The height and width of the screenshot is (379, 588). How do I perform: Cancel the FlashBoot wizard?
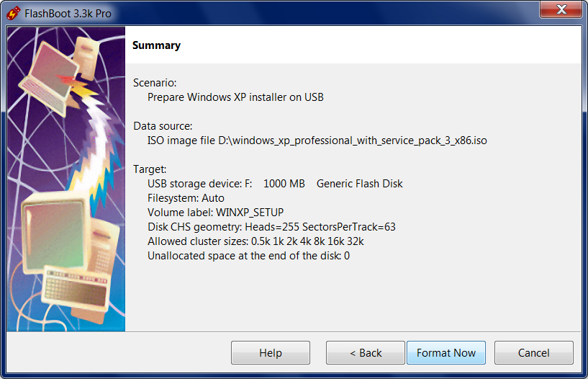(x=533, y=353)
